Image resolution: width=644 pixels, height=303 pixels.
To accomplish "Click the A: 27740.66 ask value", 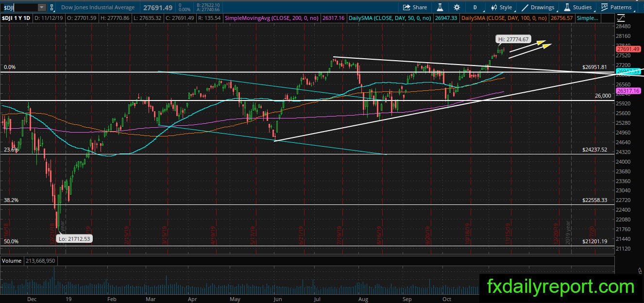I will point(208,10).
